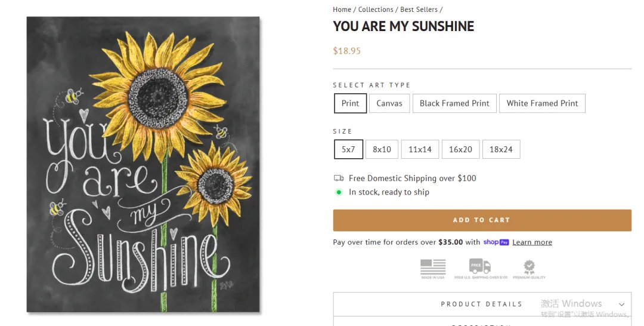Open the sunflower chalkboard product image
The image size is (644, 326).
coord(143,164)
